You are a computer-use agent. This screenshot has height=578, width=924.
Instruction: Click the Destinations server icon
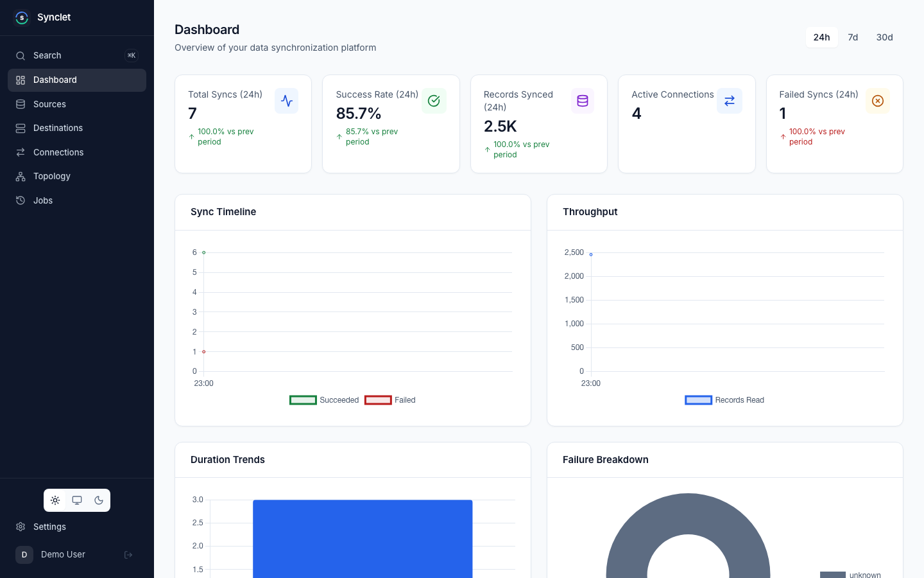tap(21, 128)
